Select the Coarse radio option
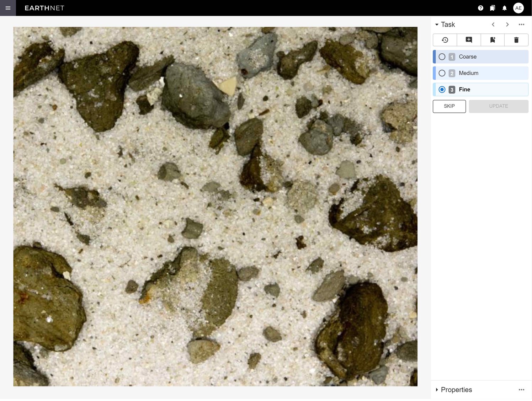 click(442, 57)
